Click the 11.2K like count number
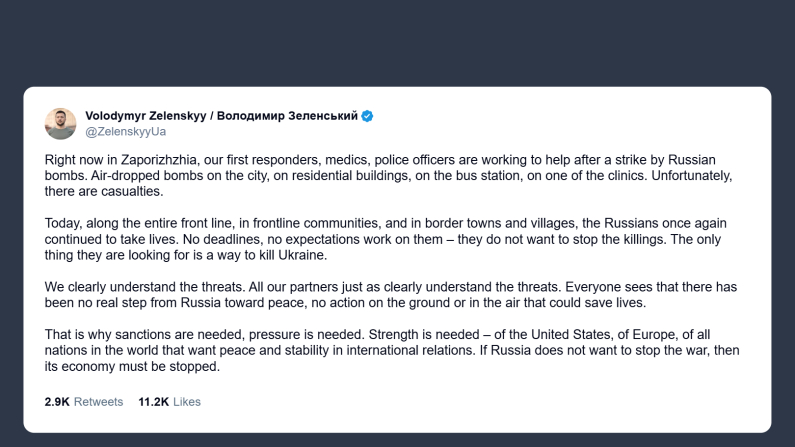The width and height of the screenshot is (795, 447). click(x=153, y=402)
